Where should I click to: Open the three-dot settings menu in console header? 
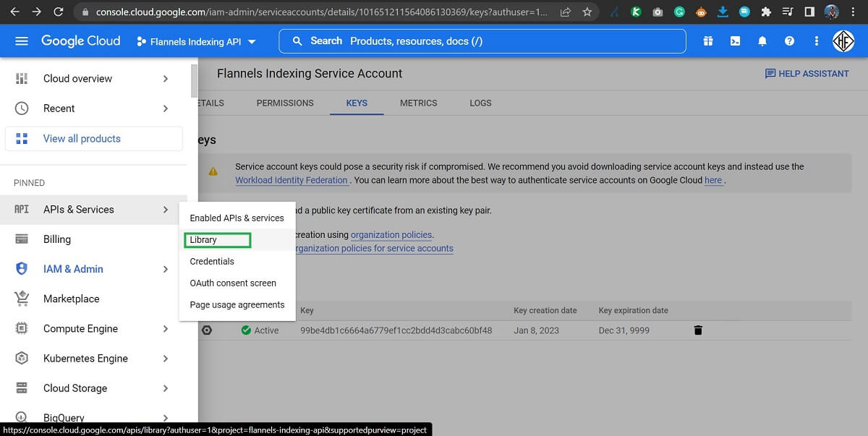tap(817, 41)
